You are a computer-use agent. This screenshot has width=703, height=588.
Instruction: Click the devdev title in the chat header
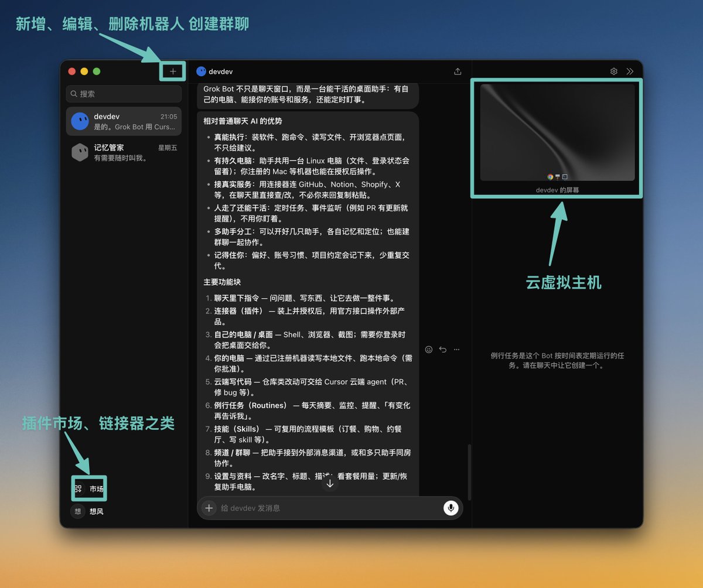(x=221, y=71)
